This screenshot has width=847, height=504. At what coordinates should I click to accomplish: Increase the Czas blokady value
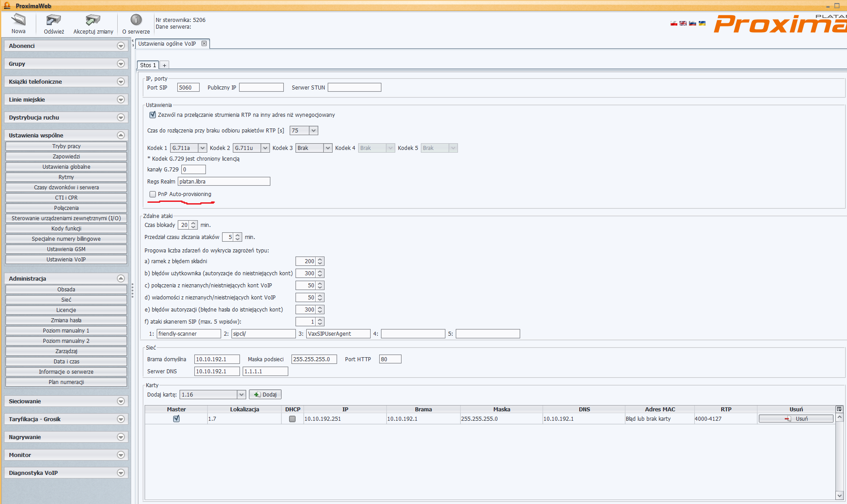click(x=193, y=223)
